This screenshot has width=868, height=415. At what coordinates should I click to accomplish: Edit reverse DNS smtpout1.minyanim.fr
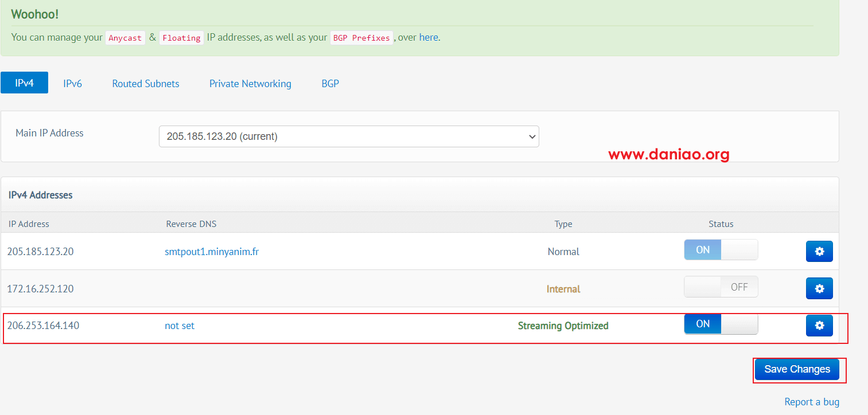click(x=212, y=251)
